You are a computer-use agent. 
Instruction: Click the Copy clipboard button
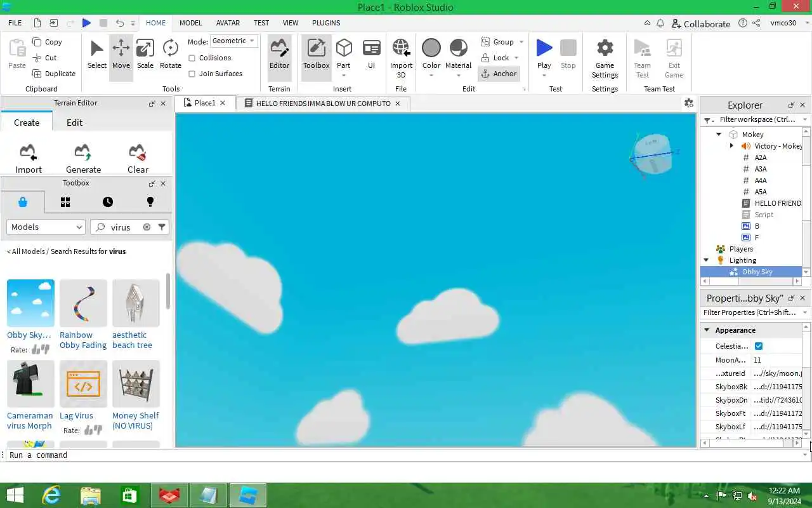point(48,42)
